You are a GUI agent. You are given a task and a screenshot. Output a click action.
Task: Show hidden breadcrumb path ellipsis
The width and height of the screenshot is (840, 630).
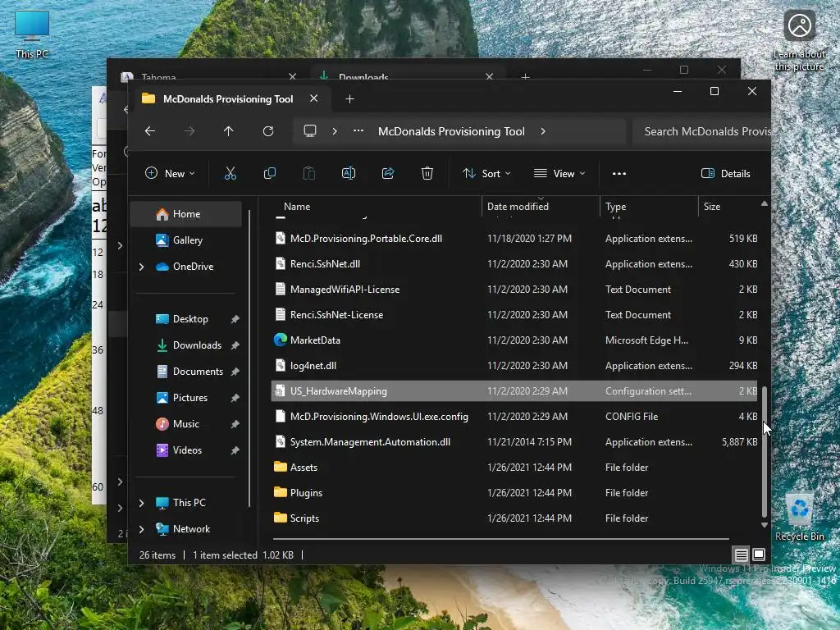pyautogui.click(x=358, y=130)
